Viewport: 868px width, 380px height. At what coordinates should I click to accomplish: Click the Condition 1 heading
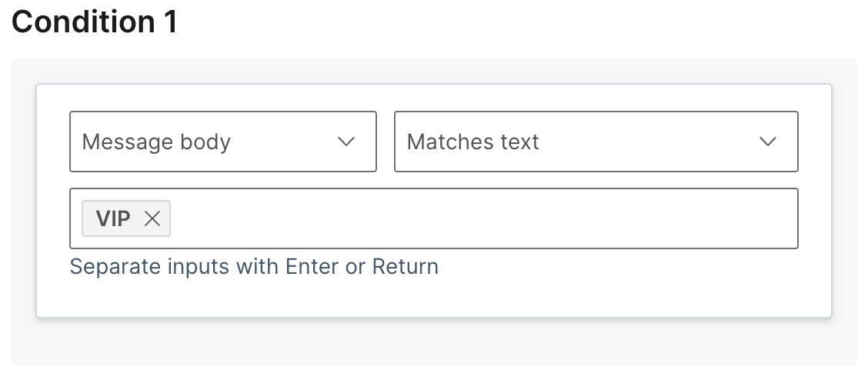(95, 22)
